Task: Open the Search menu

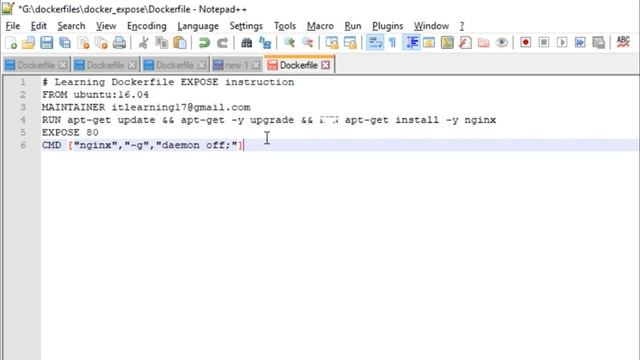Action: [x=71, y=26]
